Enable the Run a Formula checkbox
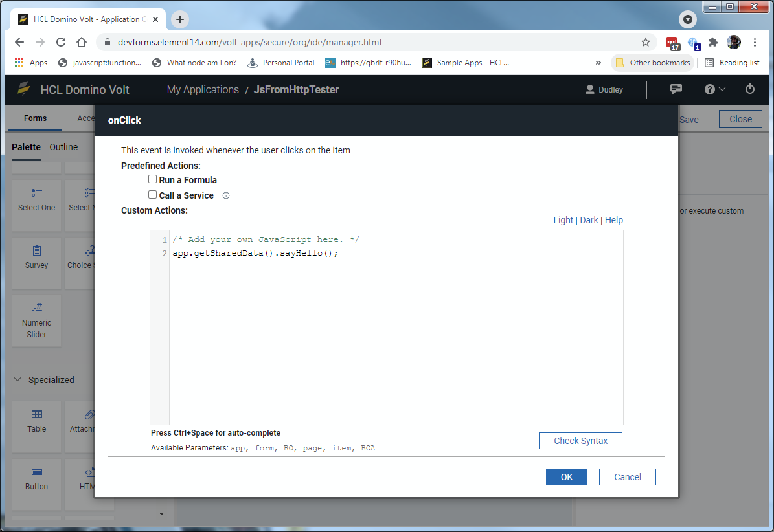Image resolution: width=774 pixels, height=532 pixels. point(153,179)
